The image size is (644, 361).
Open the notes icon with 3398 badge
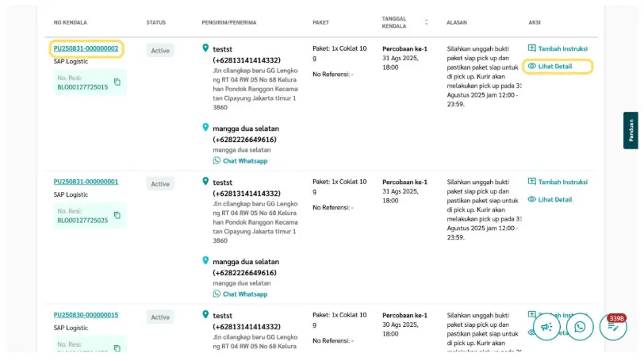tap(612, 327)
